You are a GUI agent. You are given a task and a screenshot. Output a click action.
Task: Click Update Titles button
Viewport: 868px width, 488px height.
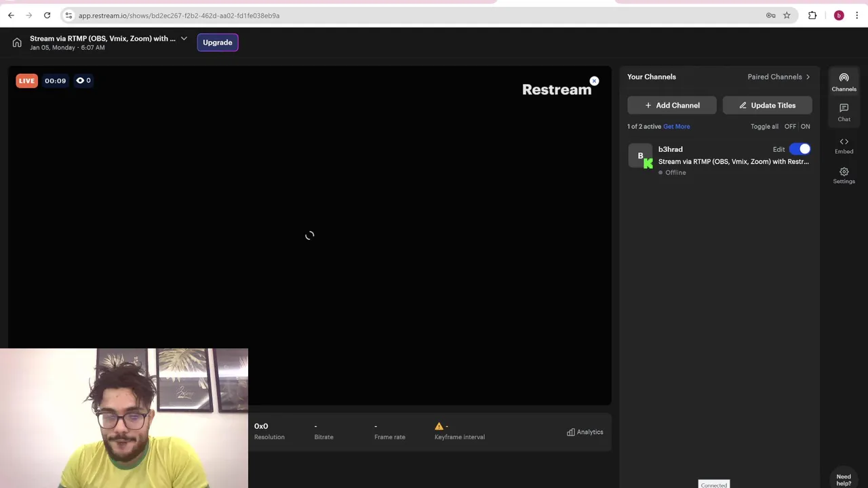pyautogui.click(x=767, y=105)
